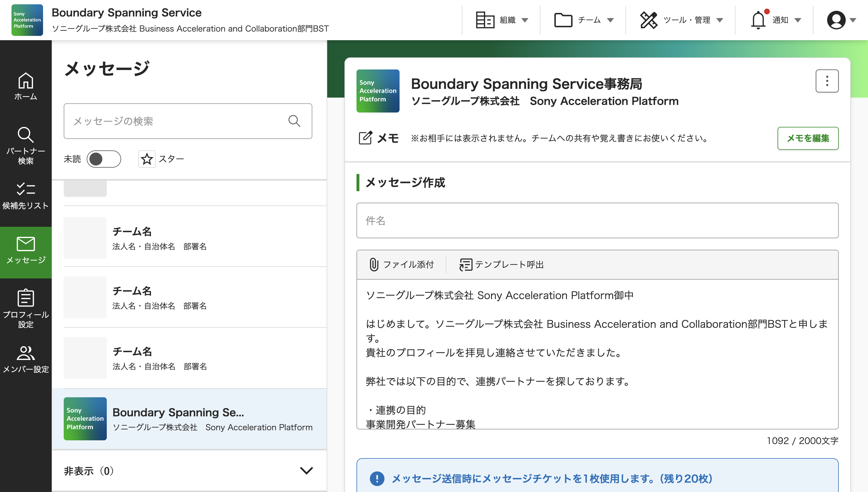Click the Boundary Spanning Service事務局 profile logo

point(378,91)
